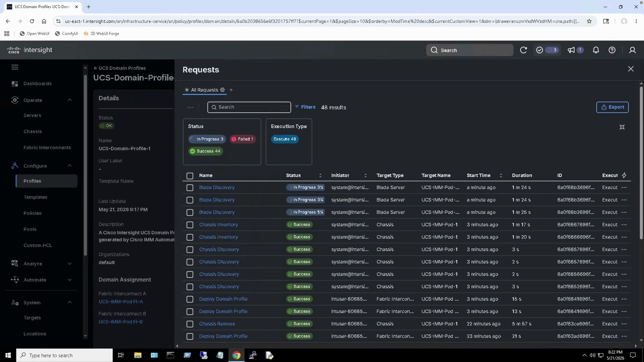This screenshot has height=362, width=644.
Task: Open table column settings lightning icon
Action: (x=624, y=175)
